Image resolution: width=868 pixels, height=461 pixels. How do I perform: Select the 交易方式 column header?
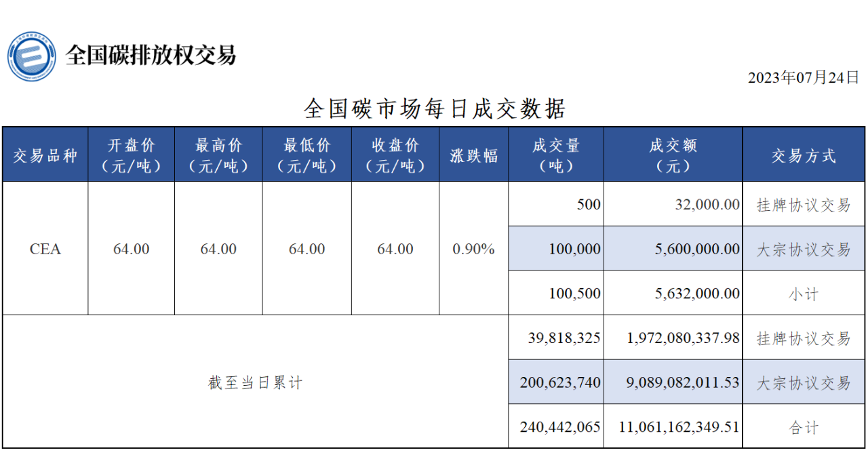[x=804, y=156]
